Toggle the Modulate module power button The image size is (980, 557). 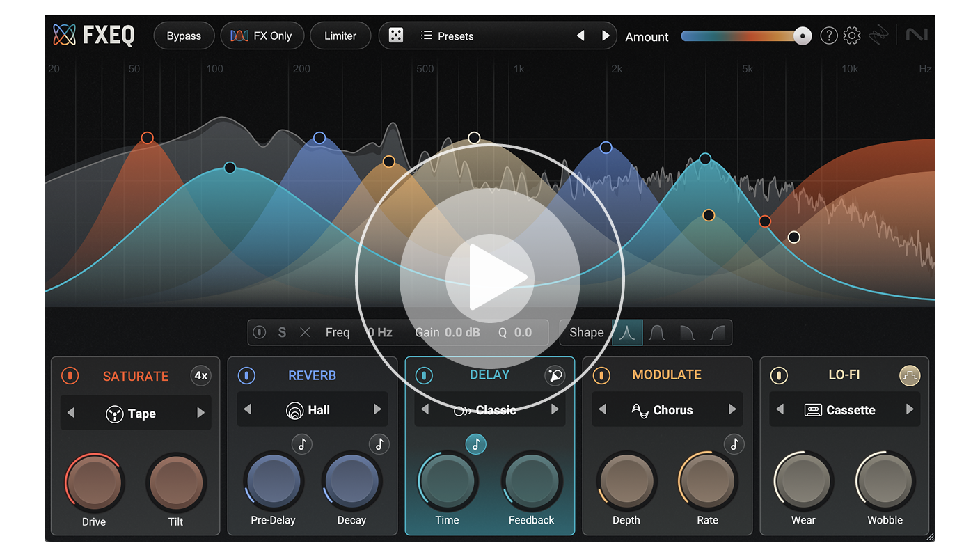pos(601,376)
